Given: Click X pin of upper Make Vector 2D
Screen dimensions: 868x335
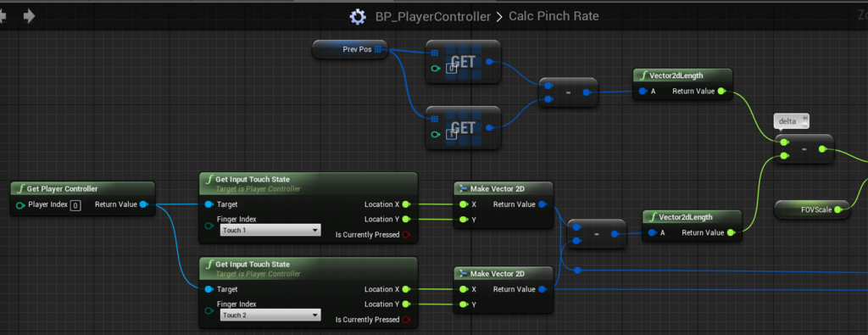Looking at the screenshot, I should [463, 204].
